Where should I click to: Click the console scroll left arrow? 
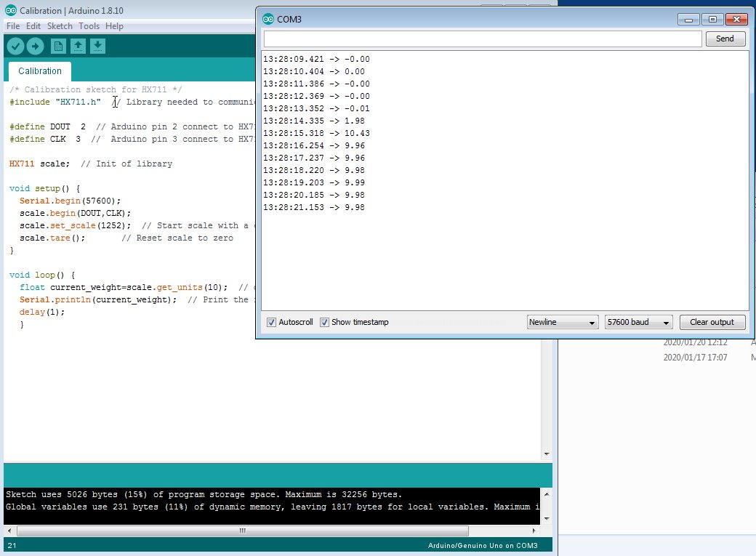click(9, 531)
